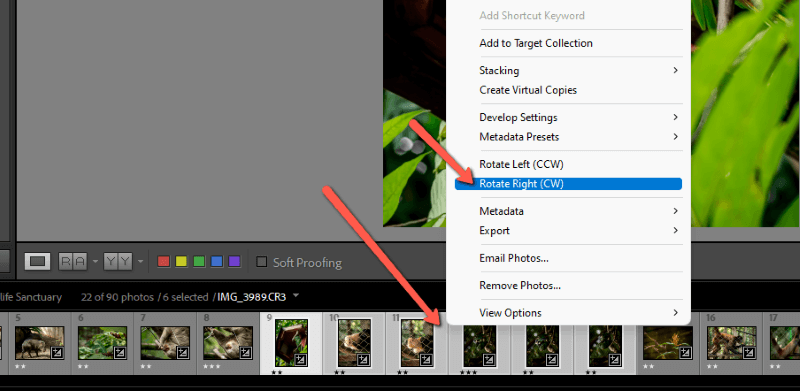Click two-star rating under thumbnail 16
The height and width of the screenshot is (391, 800).
(712, 366)
